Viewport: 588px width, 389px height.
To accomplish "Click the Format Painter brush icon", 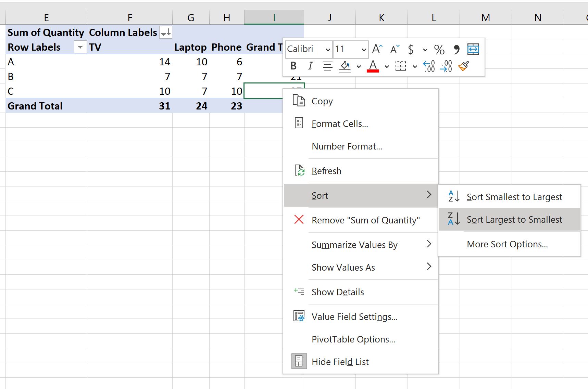I will pyautogui.click(x=463, y=66).
